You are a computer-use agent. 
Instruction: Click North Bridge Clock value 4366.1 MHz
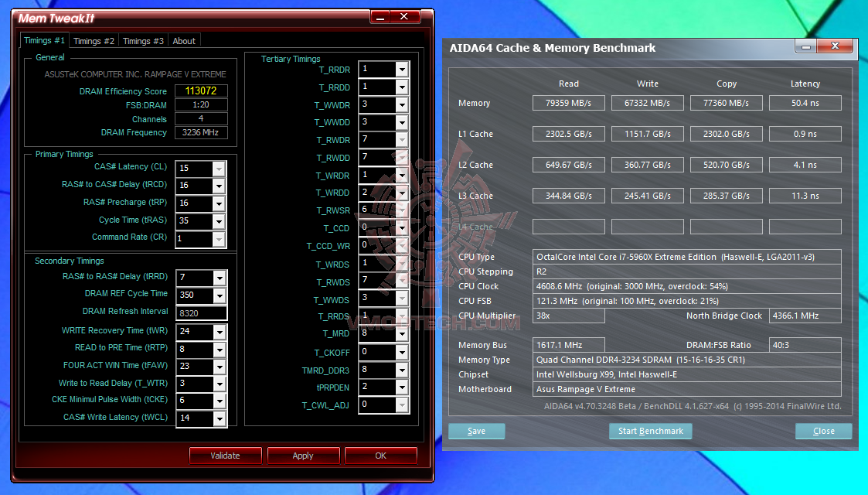pos(805,316)
